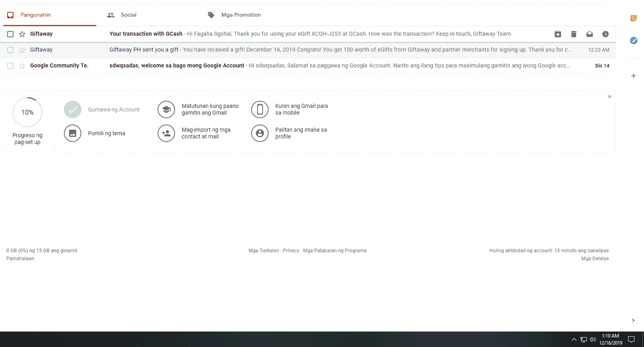Click the Pangunahin inbox icon
Image resolution: width=644 pixels, height=347 pixels.
point(11,15)
